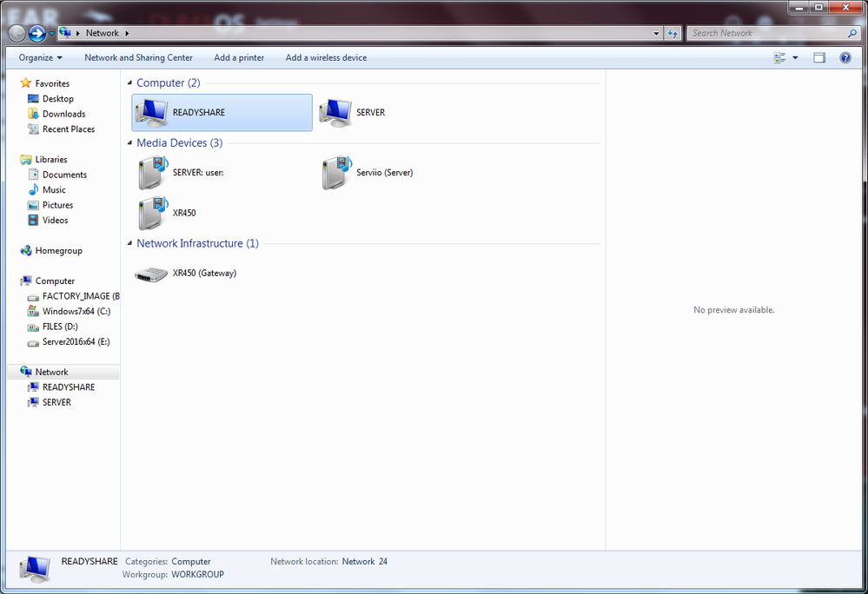Open Homegroup from the navigation pane
This screenshot has height=594, width=868.
58,250
